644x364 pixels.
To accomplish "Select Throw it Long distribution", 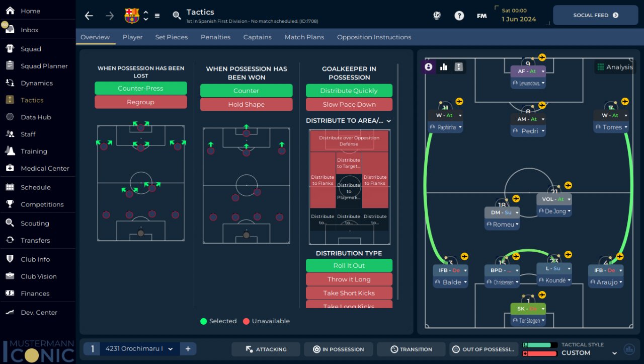I will (x=349, y=279).
